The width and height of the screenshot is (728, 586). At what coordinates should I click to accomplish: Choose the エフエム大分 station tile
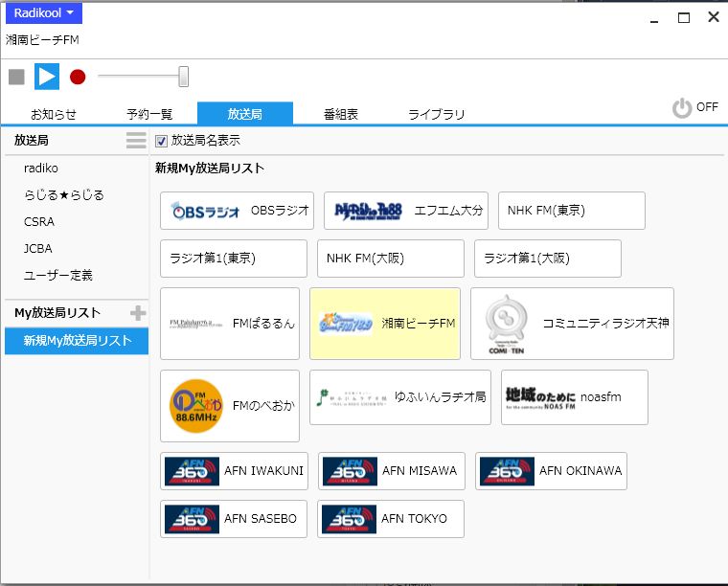(x=406, y=211)
